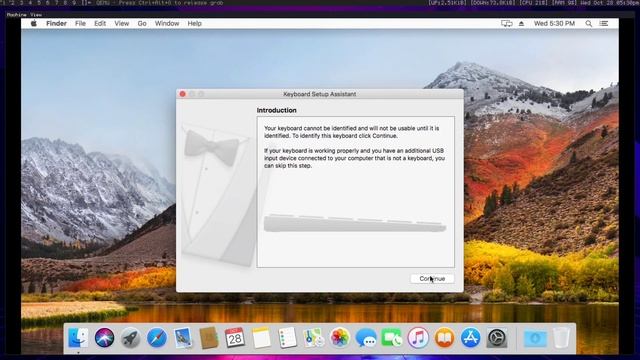
Task: Open the Window menu
Action: [167, 24]
